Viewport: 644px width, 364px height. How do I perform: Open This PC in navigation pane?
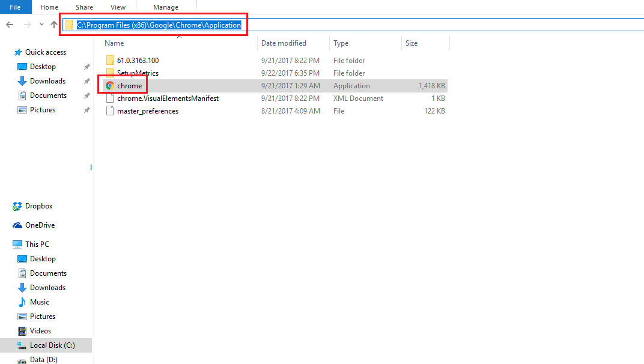point(37,244)
